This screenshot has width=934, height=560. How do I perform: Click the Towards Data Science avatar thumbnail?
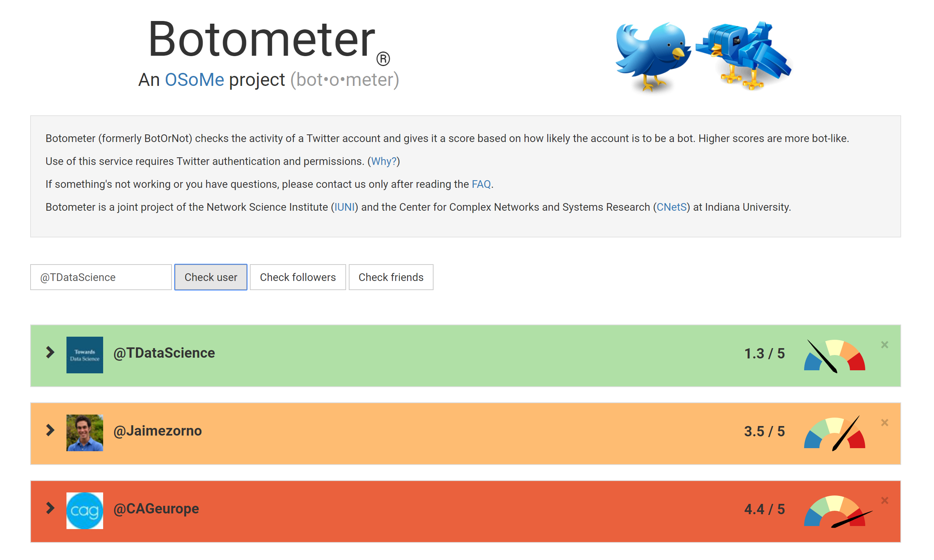coord(85,355)
